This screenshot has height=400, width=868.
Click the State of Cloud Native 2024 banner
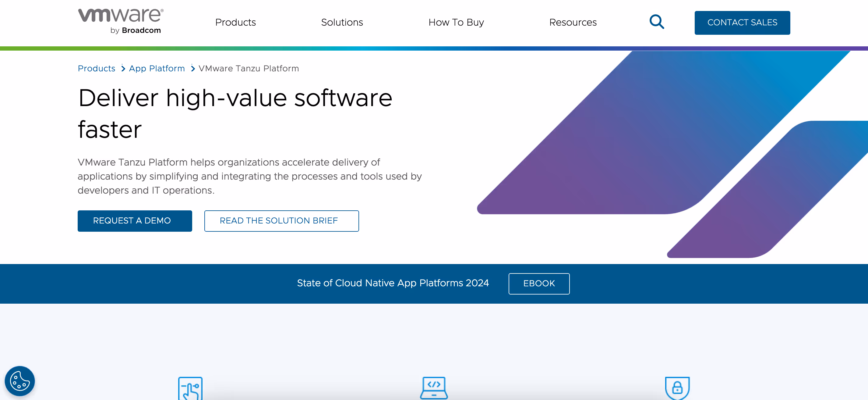pos(393,283)
